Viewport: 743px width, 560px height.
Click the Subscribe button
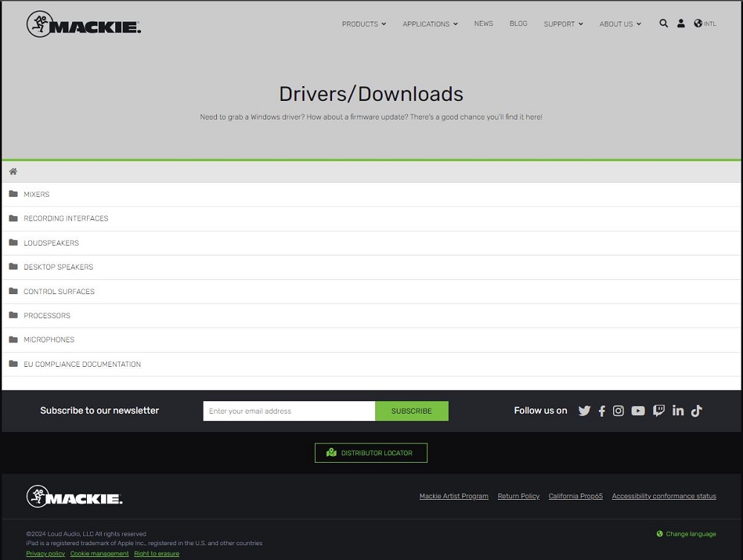412,411
